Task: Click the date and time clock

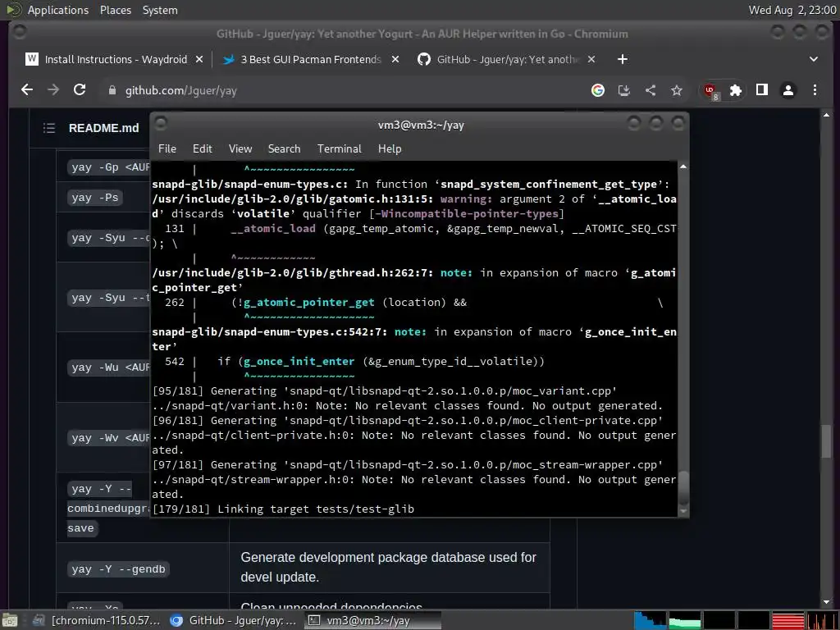Action: [792, 10]
